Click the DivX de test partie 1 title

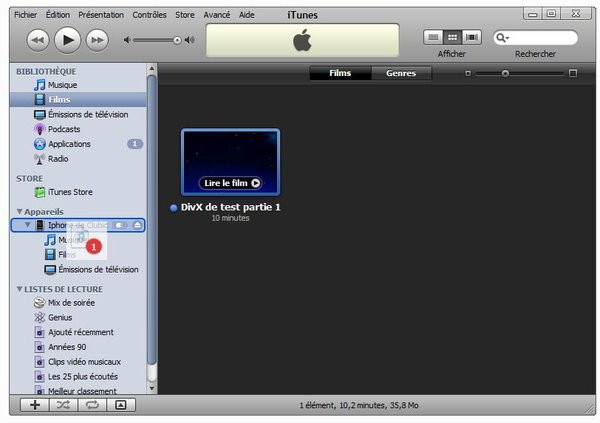[x=231, y=207]
